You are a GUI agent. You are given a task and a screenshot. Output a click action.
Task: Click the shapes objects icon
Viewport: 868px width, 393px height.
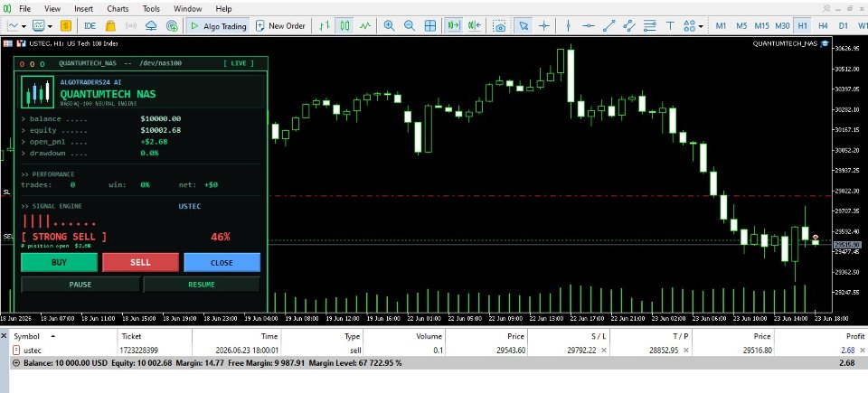coord(689,25)
